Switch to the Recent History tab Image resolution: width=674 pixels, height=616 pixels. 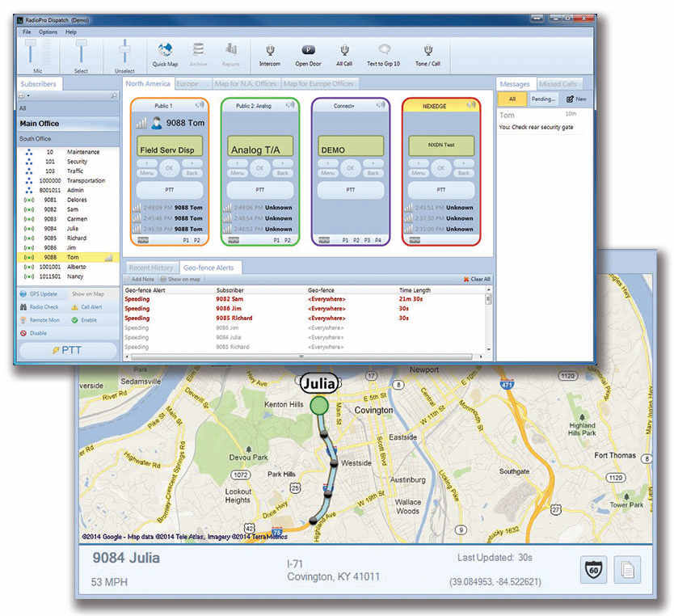pyautogui.click(x=151, y=268)
